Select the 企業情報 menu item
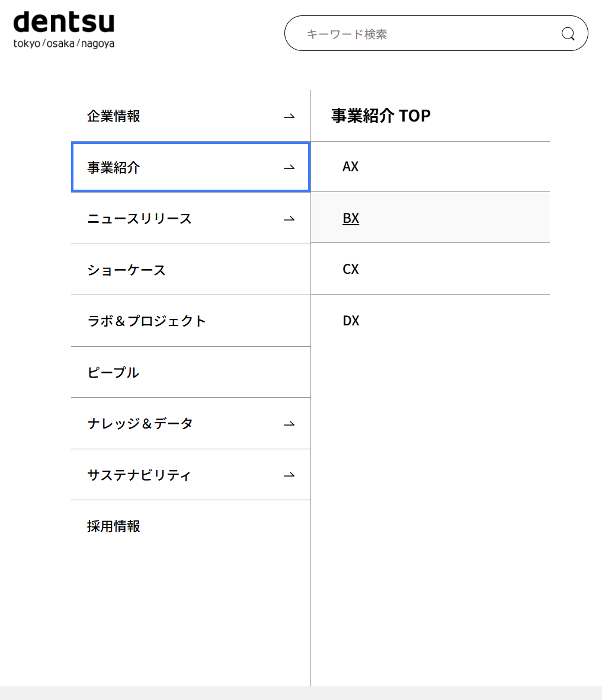Viewport: 602px width, 700px height. click(x=114, y=116)
